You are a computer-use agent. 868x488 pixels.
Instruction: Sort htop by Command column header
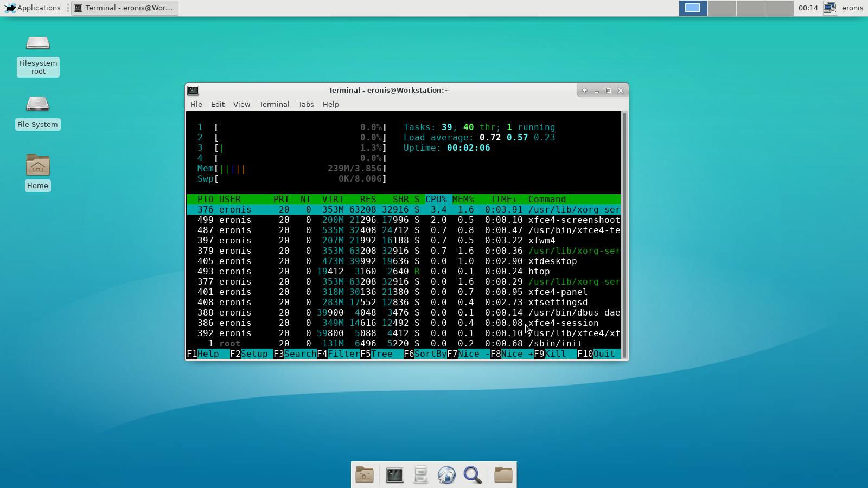tap(547, 199)
